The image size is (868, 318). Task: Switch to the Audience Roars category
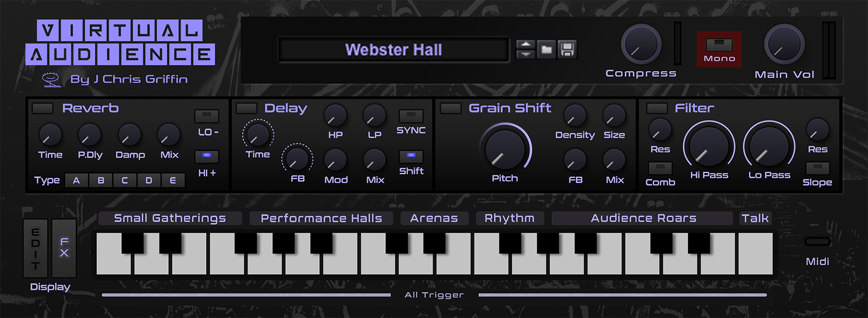[644, 218]
